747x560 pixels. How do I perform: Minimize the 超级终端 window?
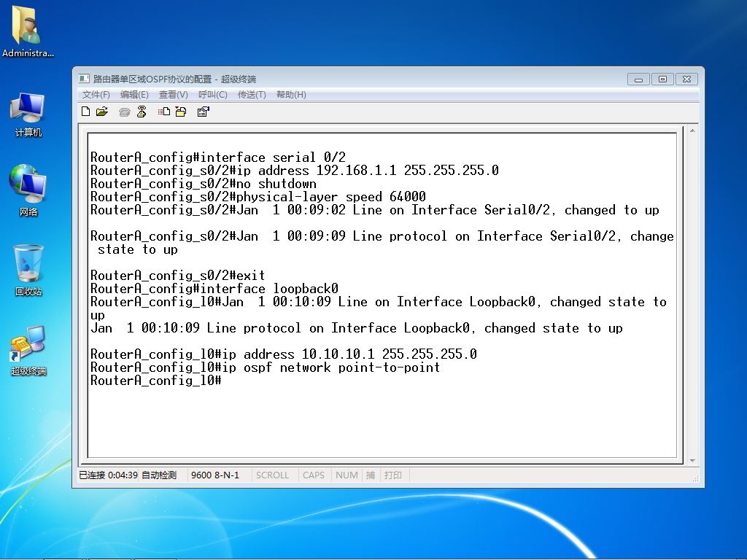click(x=638, y=79)
